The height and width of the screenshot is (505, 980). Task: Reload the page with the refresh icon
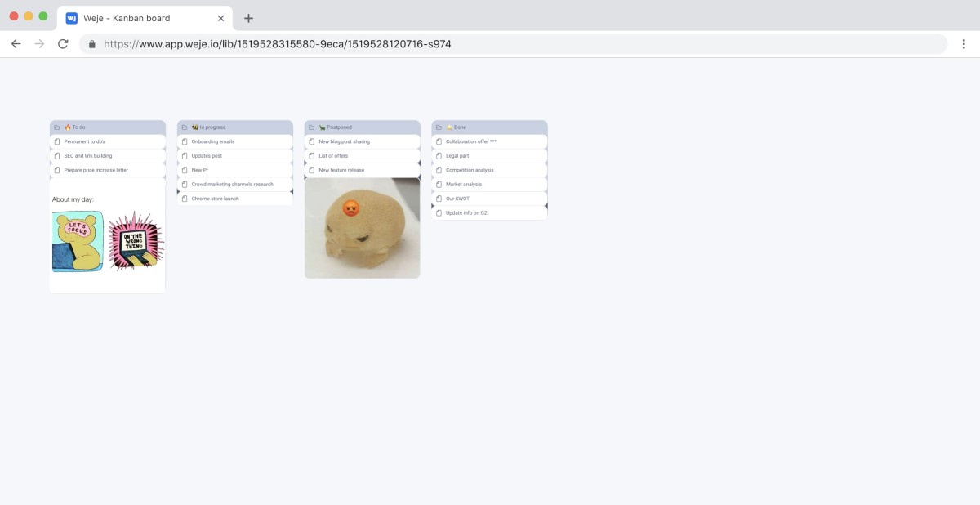(63, 44)
